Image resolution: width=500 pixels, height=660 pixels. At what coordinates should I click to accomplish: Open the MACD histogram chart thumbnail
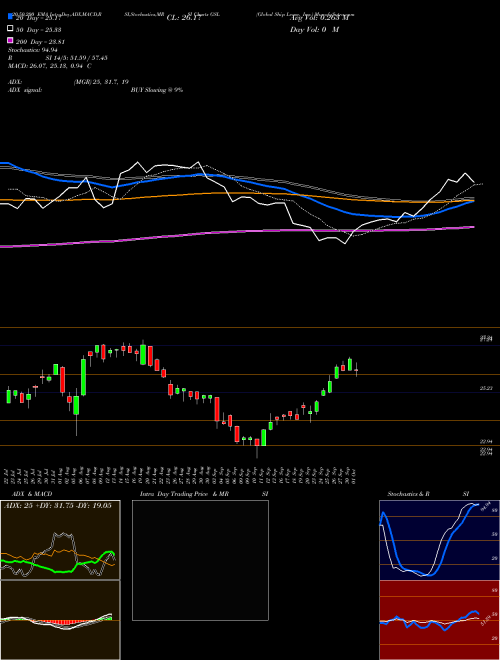coord(60,620)
